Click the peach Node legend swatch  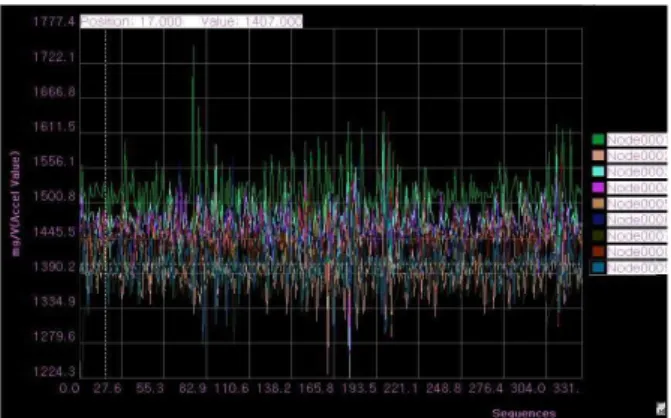point(598,156)
